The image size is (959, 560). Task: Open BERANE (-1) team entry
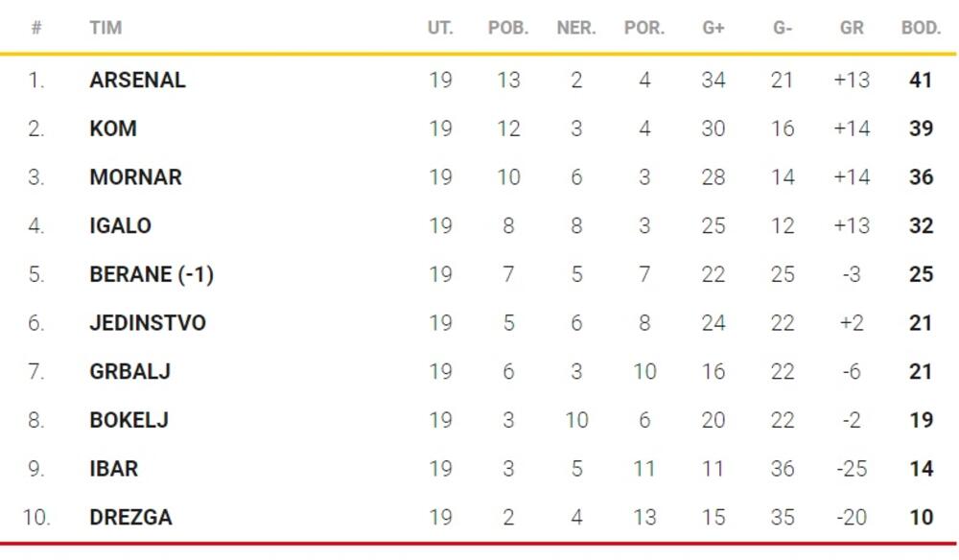click(x=151, y=274)
